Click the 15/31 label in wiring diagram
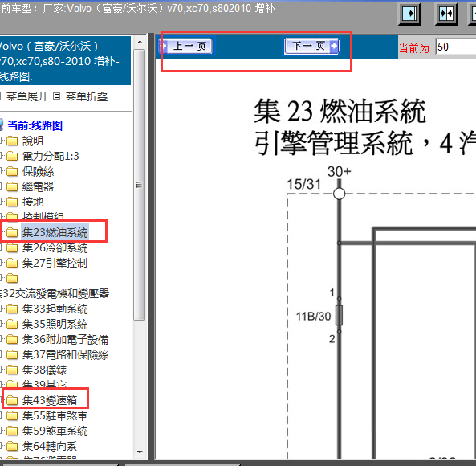 (303, 184)
